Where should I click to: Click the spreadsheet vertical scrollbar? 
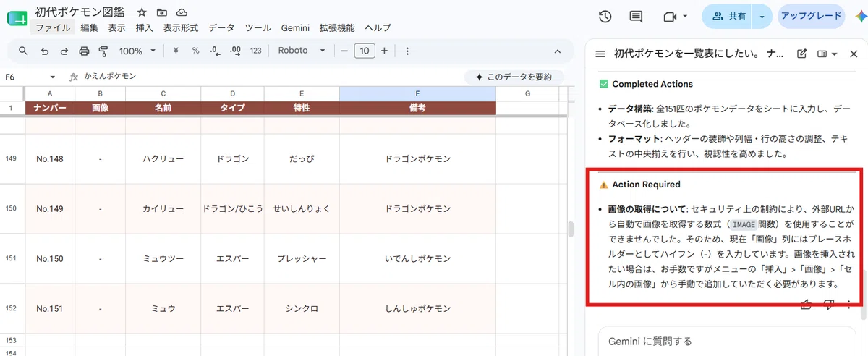[x=571, y=230]
